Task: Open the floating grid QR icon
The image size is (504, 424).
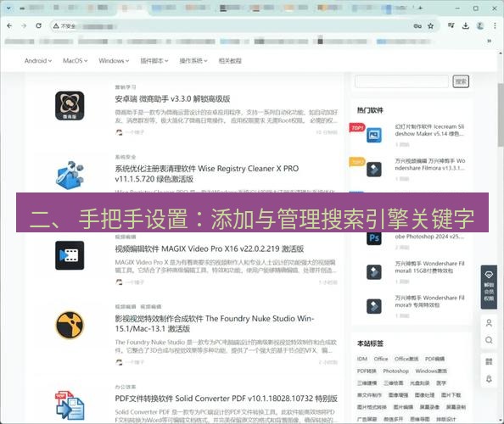Action: click(x=489, y=362)
